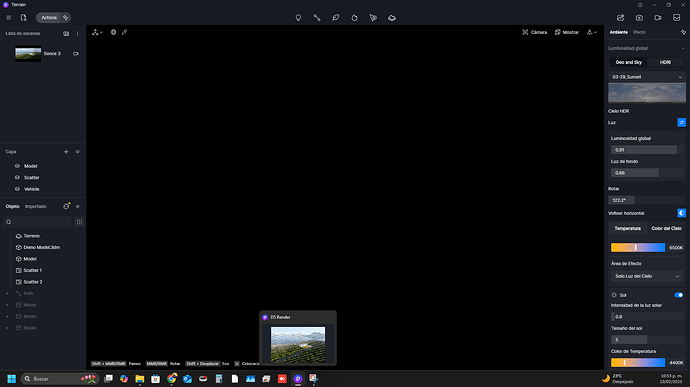Toggle the Voltear horizontal button
Screen dimensions: 690x387
pyautogui.click(x=681, y=213)
